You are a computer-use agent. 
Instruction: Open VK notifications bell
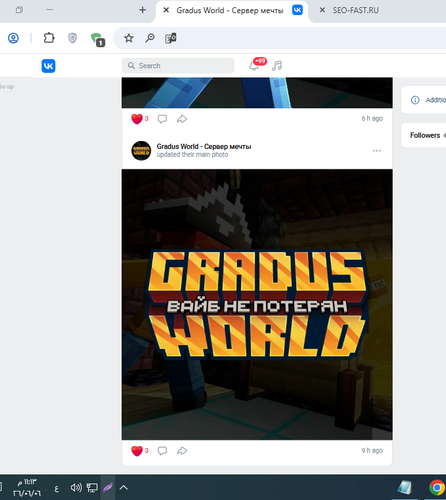coord(254,66)
